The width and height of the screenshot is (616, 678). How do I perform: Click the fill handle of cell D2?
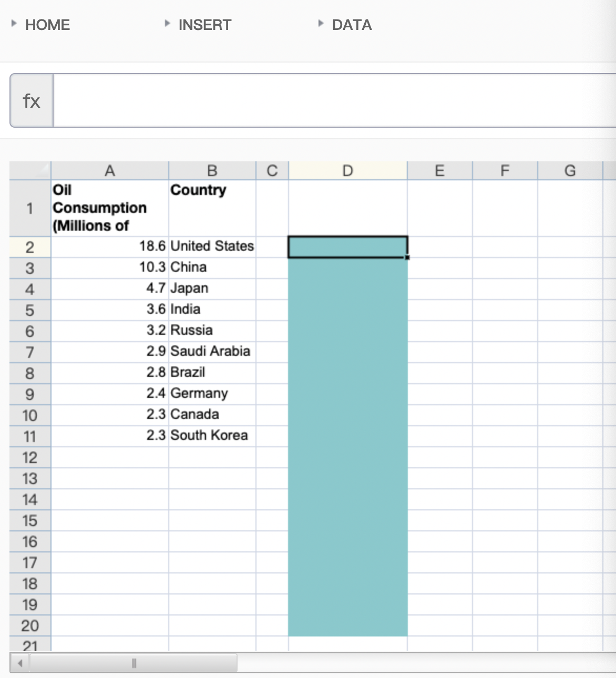(407, 258)
